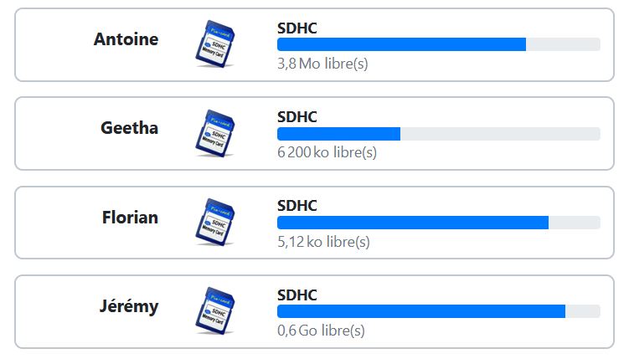Viewport: 629px width, 364px height.
Task: Click the 3,8 Mo libre(s) text
Action: click(x=322, y=64)
